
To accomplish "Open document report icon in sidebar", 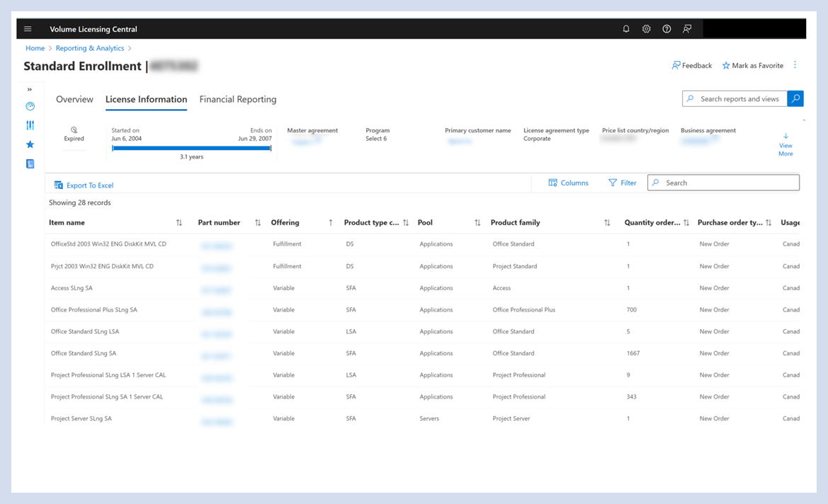I will pyautogui.click(x=30, y=164).
